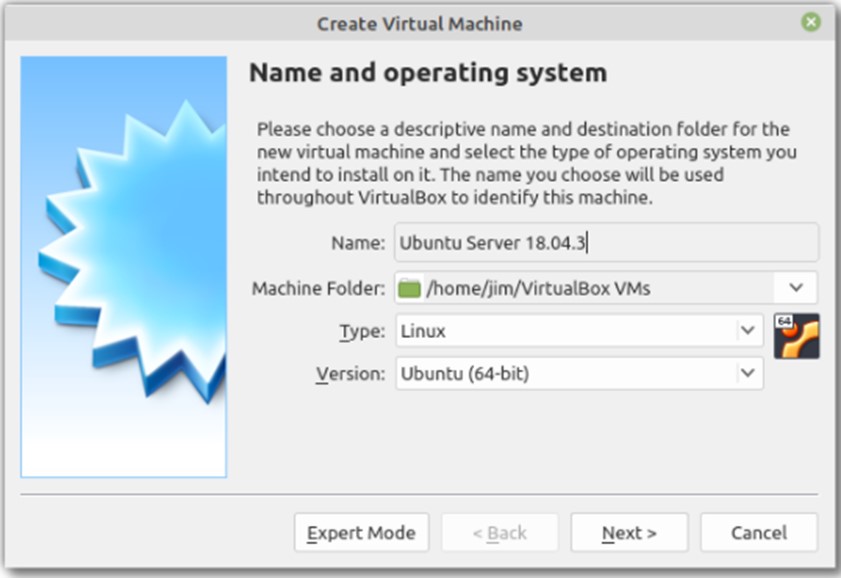Click the 'Name:' label
The height and width of the screenshot is (578, 841).
[358, 243]
